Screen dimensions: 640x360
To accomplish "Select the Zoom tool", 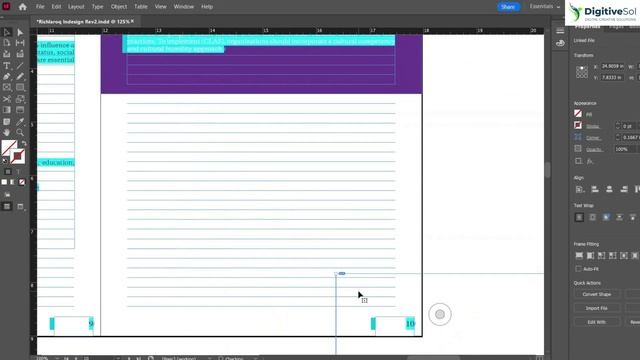I will point(20,132).
